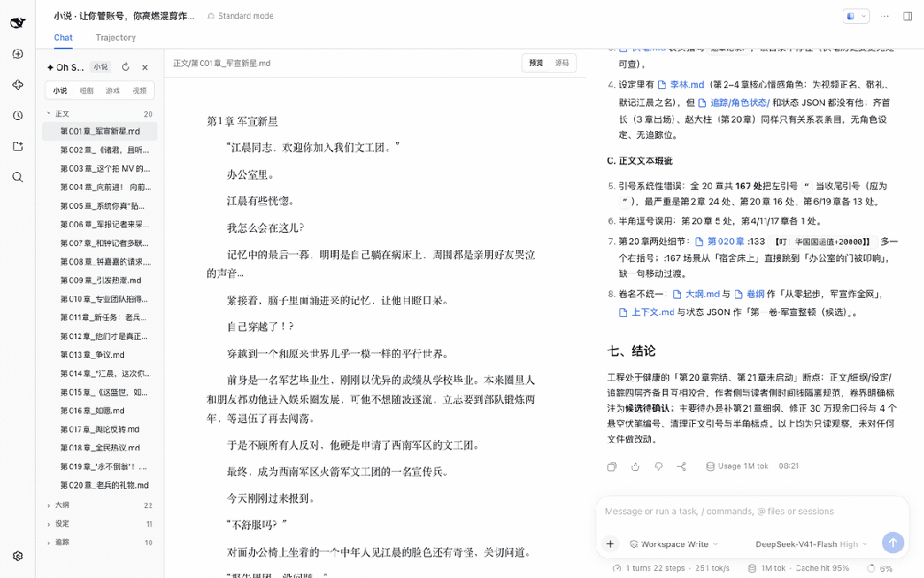Click the 小说 tag beside Oh S...
This screenshot has width=924, height=578.
pos(100,68)
